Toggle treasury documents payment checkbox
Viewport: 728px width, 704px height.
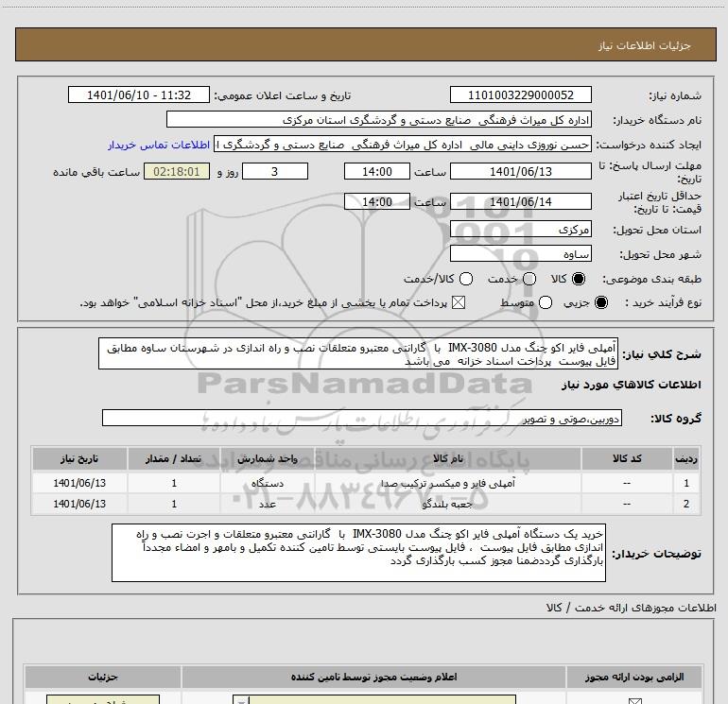tap(459, 302)
